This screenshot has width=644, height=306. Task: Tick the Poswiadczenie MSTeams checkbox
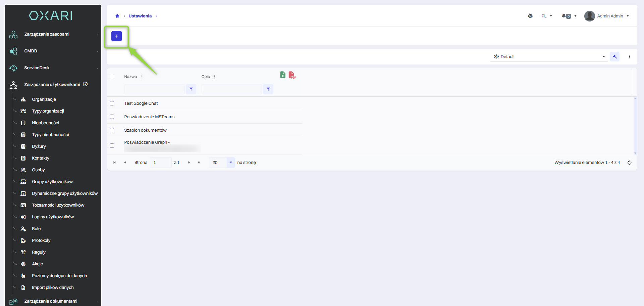click(x=112, y=117)
